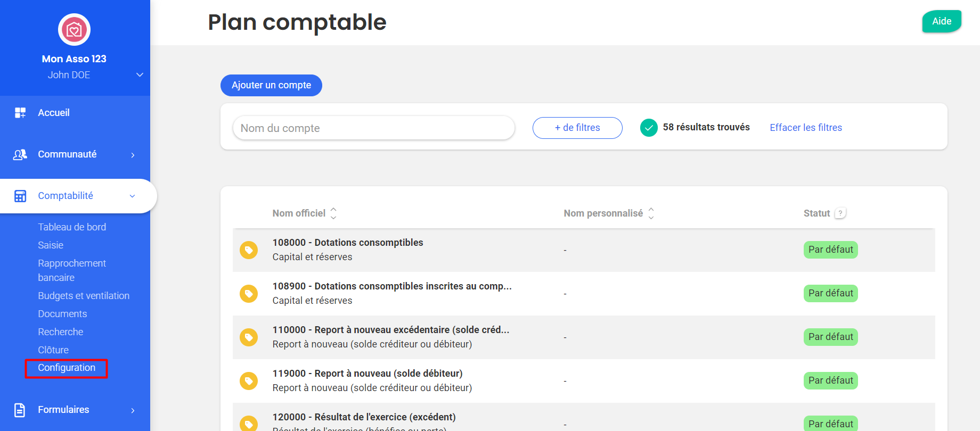Collapse the Comptabilité menu chevron
980x431 pixels.
point(132,196)
